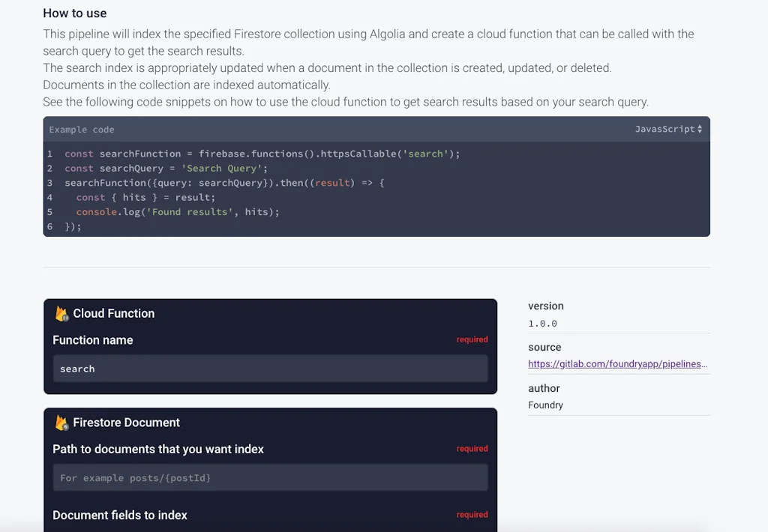Click the author name Foundry
The height and width of the screenshot is (532, 768).
545,405
